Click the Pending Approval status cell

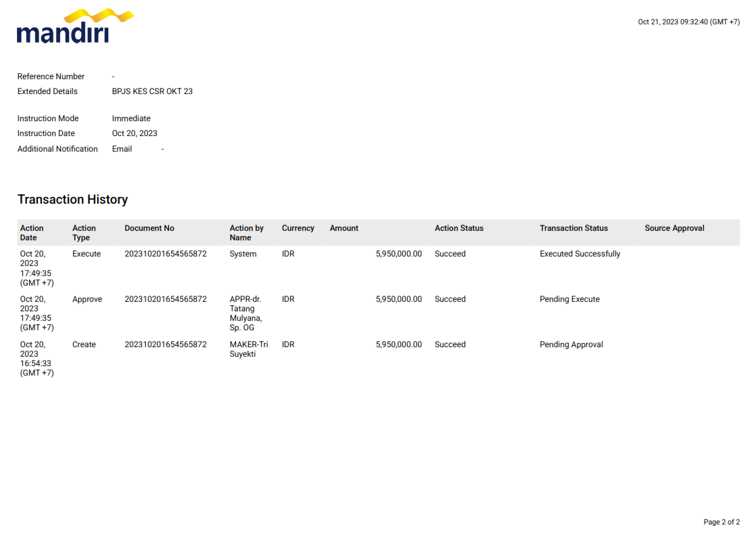pyautogui.click(x=571, y=345)
